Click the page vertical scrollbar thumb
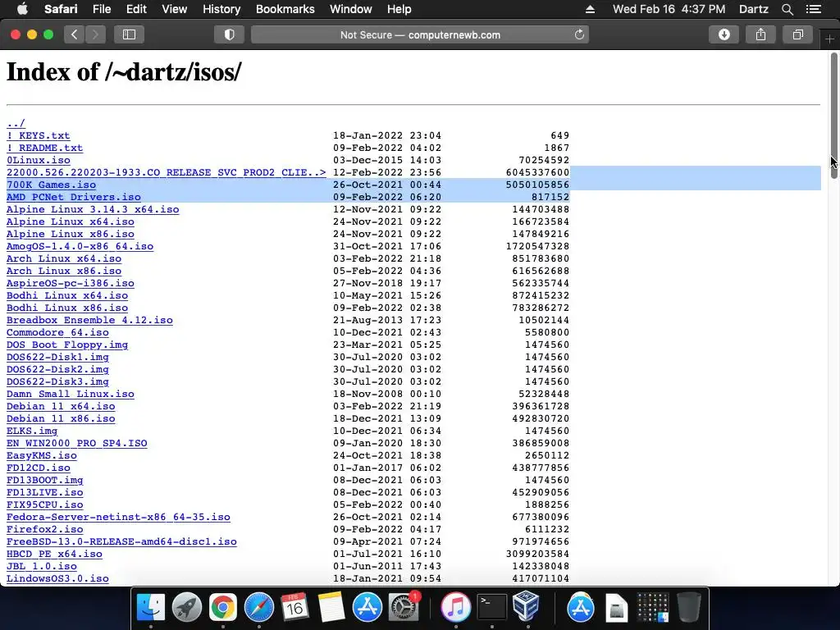 pyautogui.click(x=833, y=116)
